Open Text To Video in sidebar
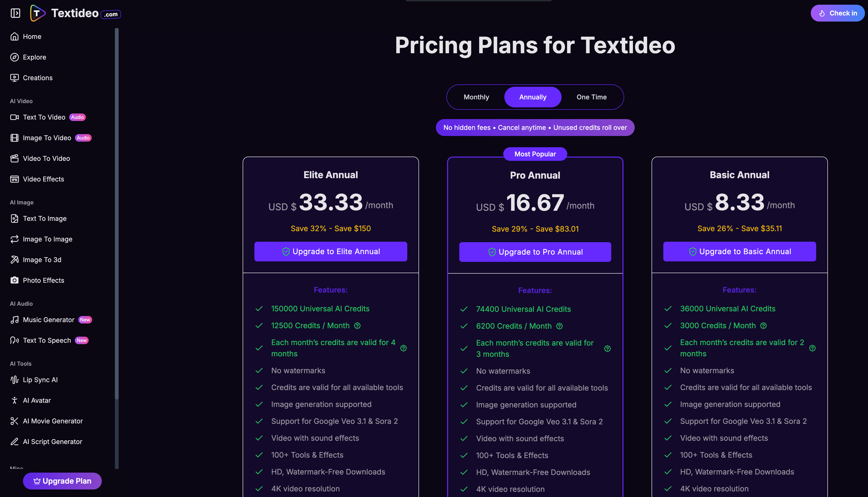Viewport: 868px width, 497px height. pyautogui.click(x=44, y=117)
